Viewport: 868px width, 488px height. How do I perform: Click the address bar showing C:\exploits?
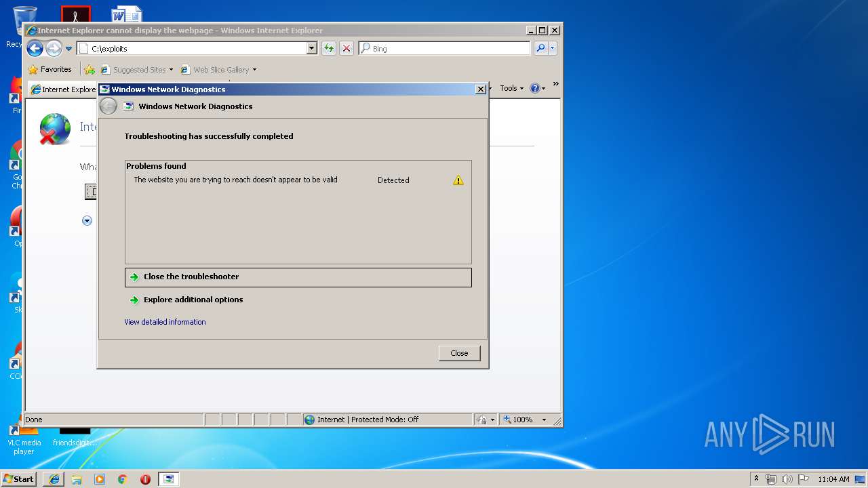[192, 49]
